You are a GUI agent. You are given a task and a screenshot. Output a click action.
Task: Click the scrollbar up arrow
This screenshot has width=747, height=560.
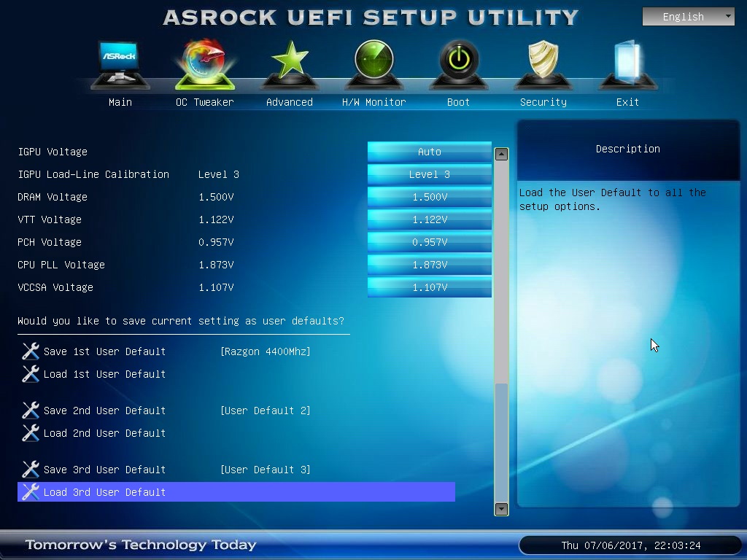tap(501, 154)
